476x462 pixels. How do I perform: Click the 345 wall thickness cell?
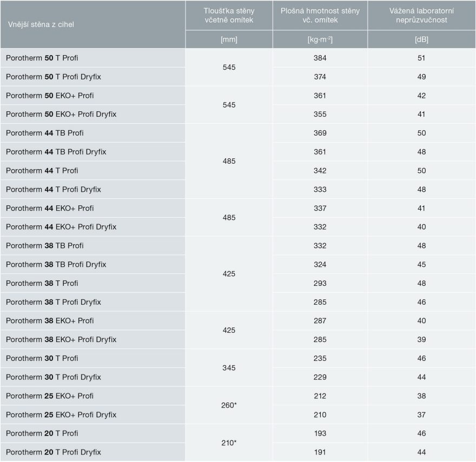coord(229,368)
